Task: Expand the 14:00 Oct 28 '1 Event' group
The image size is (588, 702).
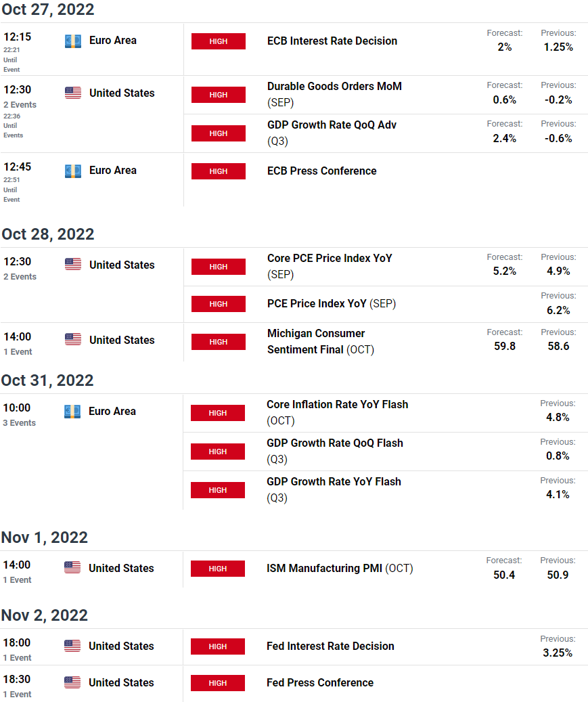Action: [x=18, y=351]
